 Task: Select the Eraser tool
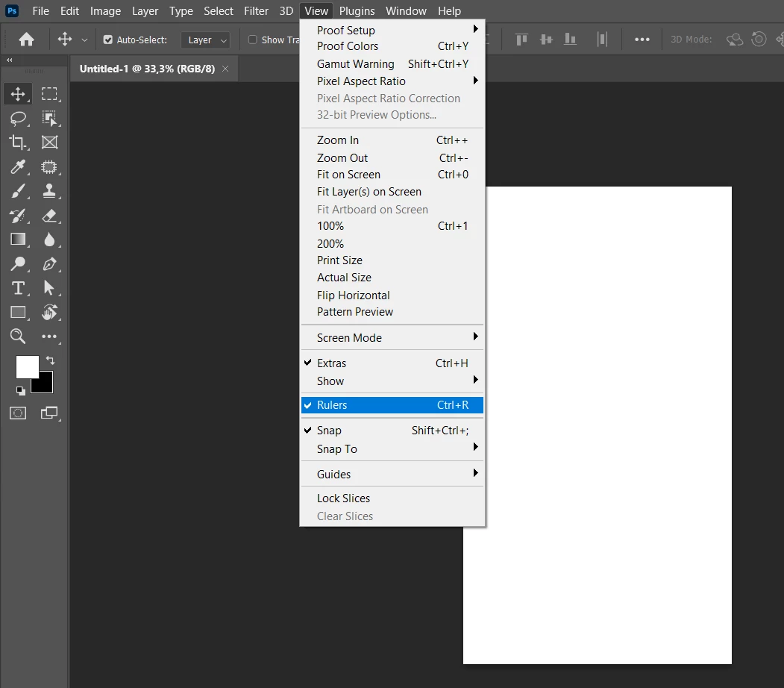pyautogui.click(x=49, y=216)
